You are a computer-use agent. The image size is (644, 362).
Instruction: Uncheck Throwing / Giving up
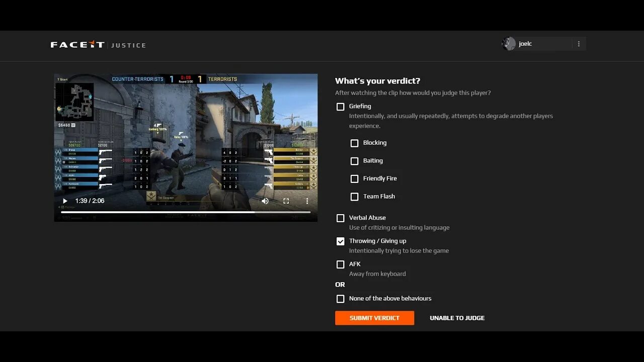(341, 241)
